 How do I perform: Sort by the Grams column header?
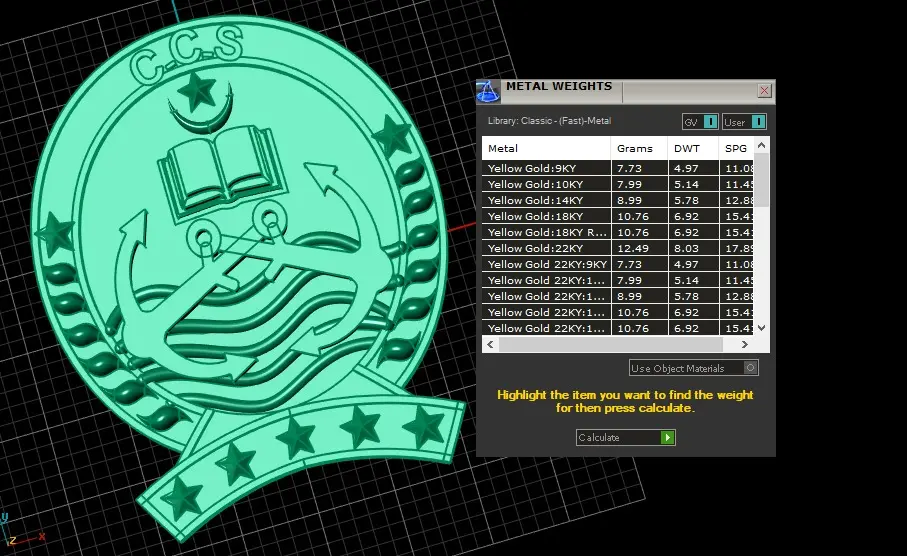pos(639,148)
